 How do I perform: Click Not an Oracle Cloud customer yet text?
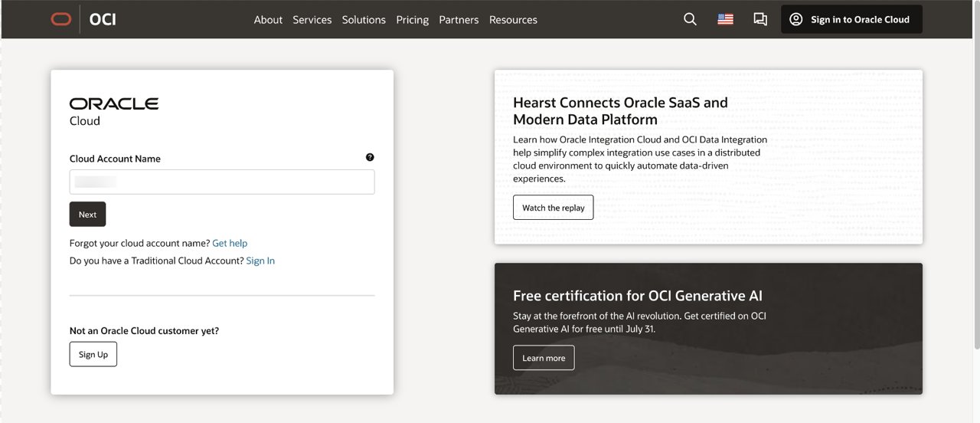[144, 331]
